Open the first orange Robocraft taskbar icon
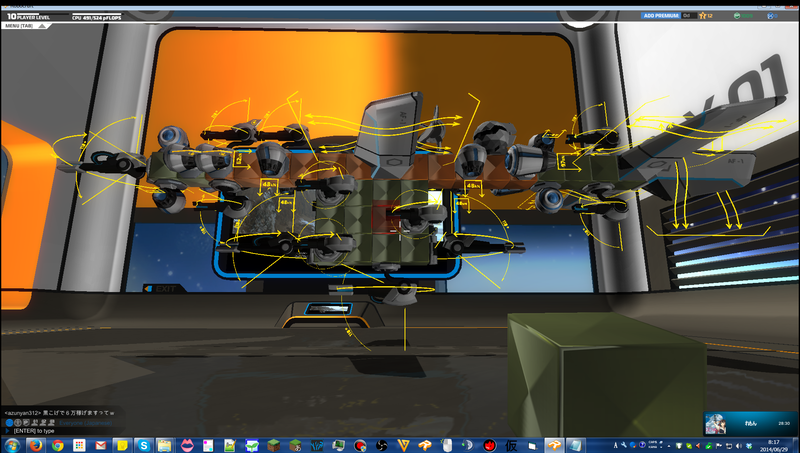 (x=424, y=445)
